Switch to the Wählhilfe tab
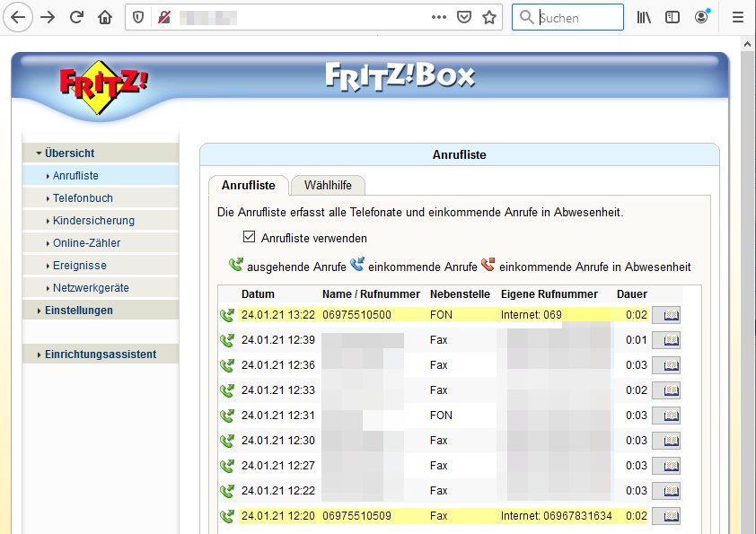Screen dimensions: 756x534 coord(328,186)
